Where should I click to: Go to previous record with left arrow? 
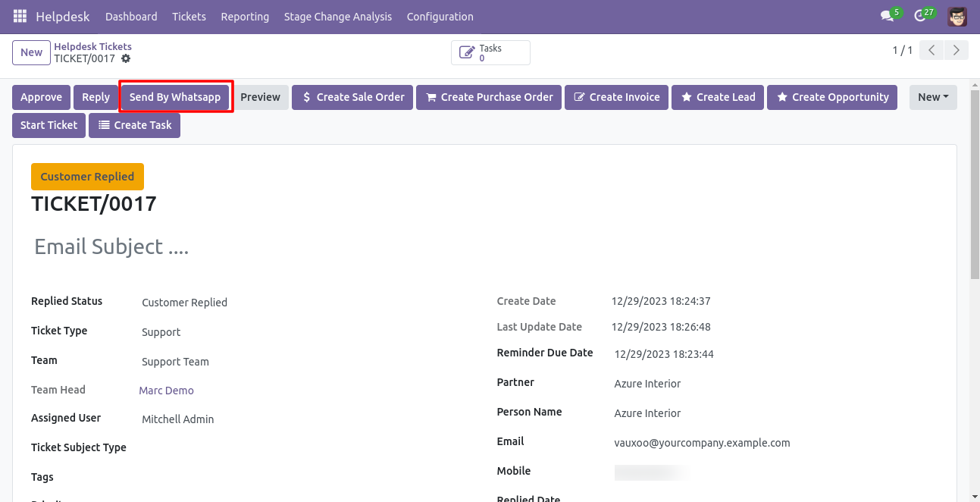(931, 50)
